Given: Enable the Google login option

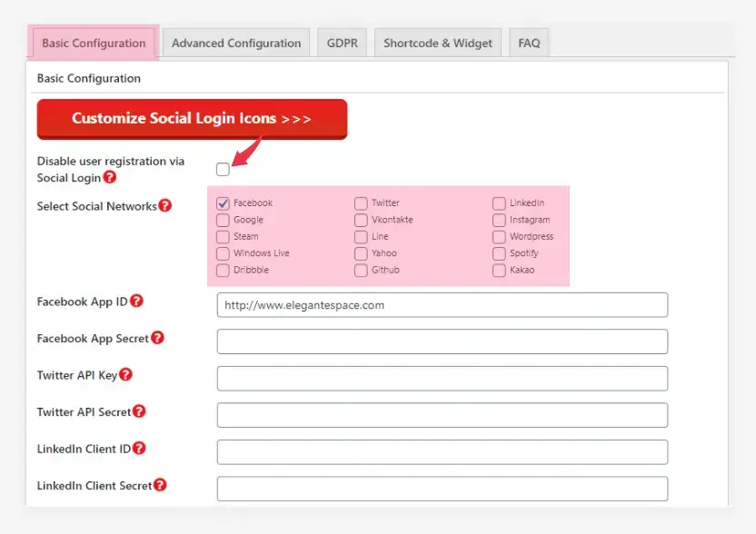Looking at the screenshot, I should [223, 220].
